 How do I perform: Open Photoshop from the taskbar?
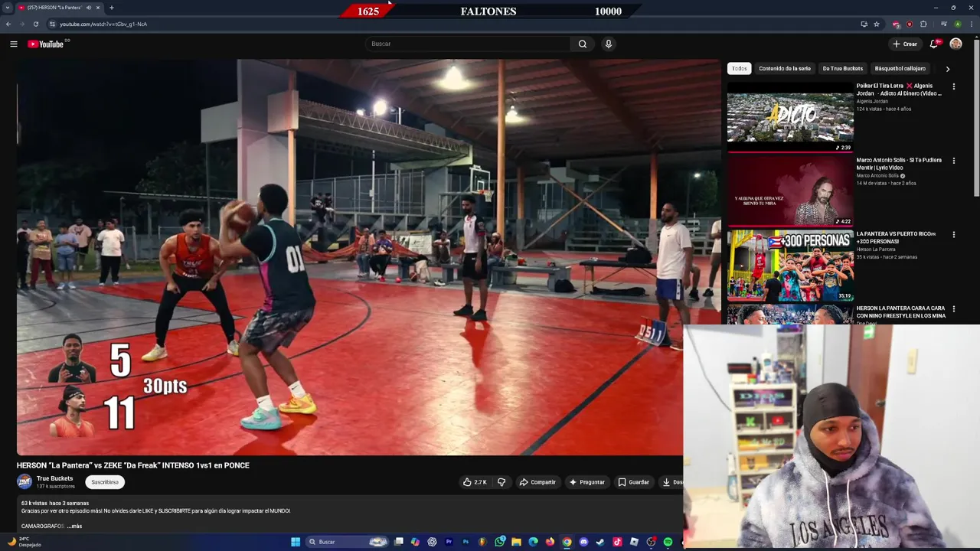coord(465,542)
